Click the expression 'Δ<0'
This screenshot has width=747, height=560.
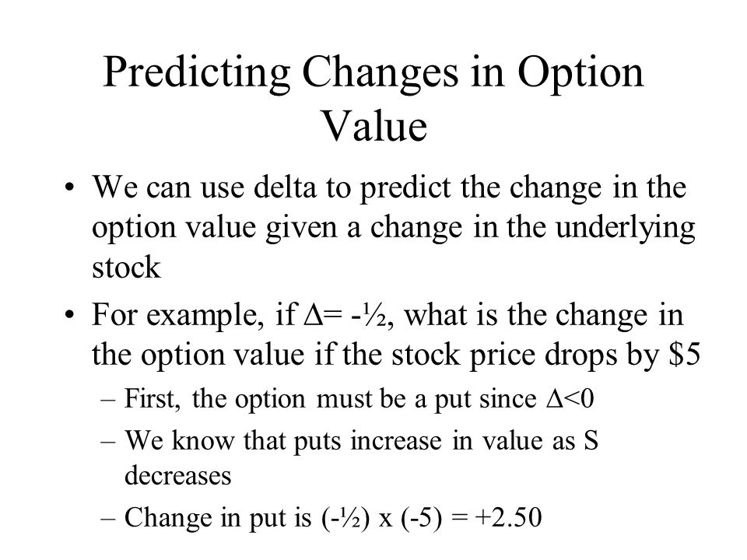click(570, 398)
